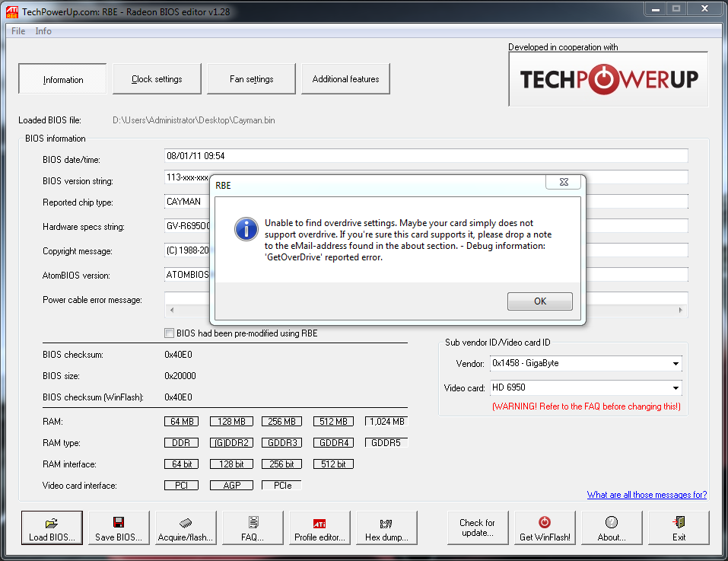The width and height of the screenshot is (728, 561).
Task: Open 'What are all those messages for?' link
Action: tap(647, 495)
